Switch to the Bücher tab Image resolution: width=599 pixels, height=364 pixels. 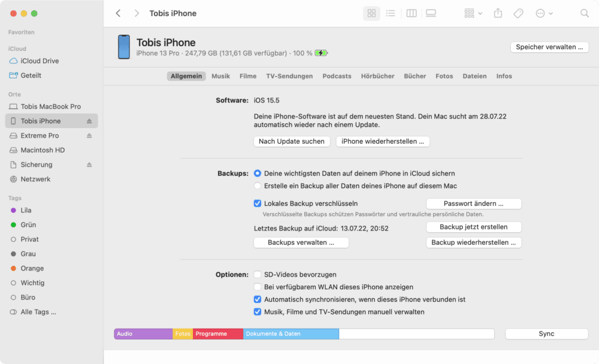point(415,76)
